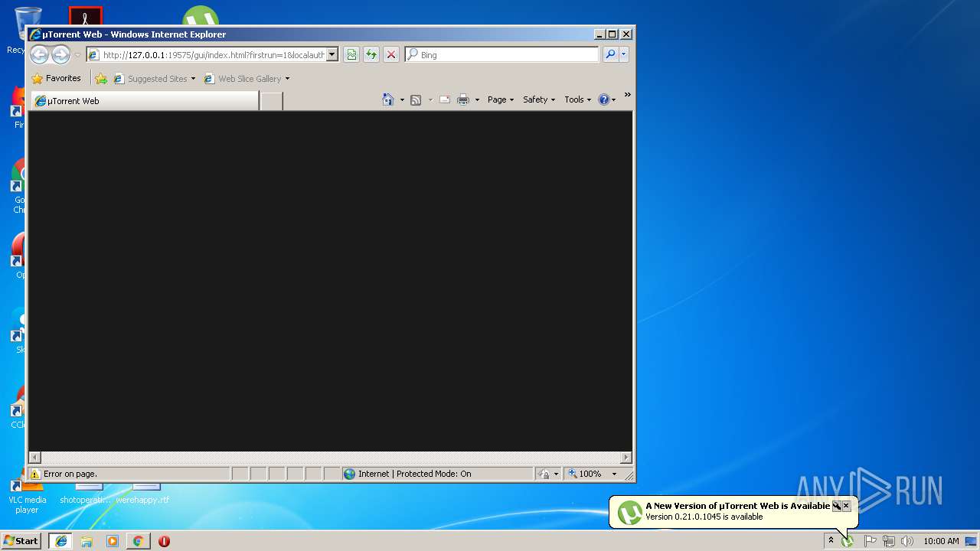Select werehappy.rtf desktop file
Image resolution: width=980 pixels, height=551 pixels.
(x=142, y=492)
